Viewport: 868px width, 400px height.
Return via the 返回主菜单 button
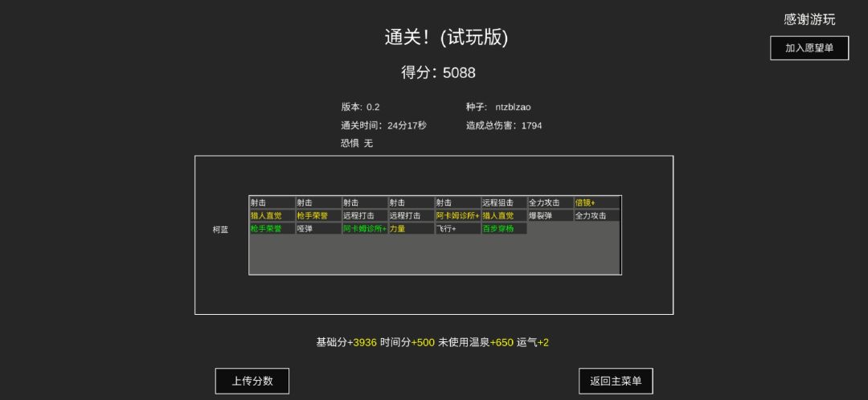point(616,381)
